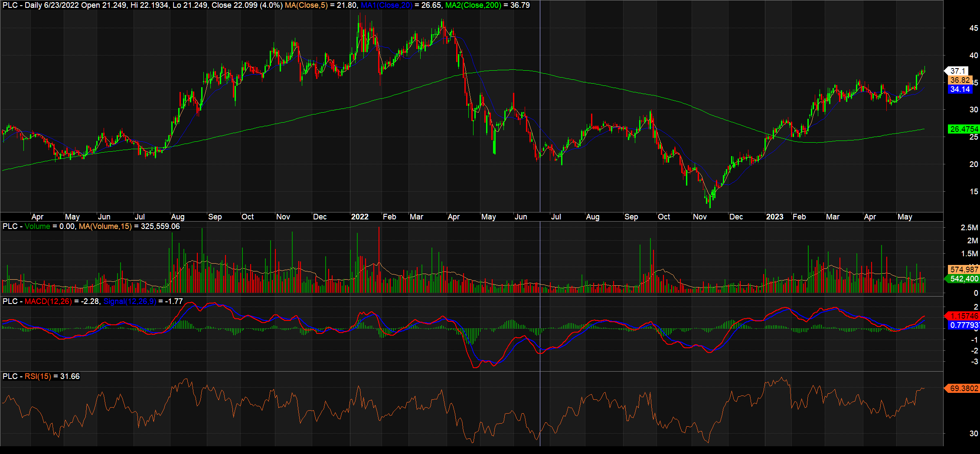The image size is (980, 454).
Task: Click the orange 69.3802 RSI value tag
Action: pyautogui.click(x=964, y=389)
